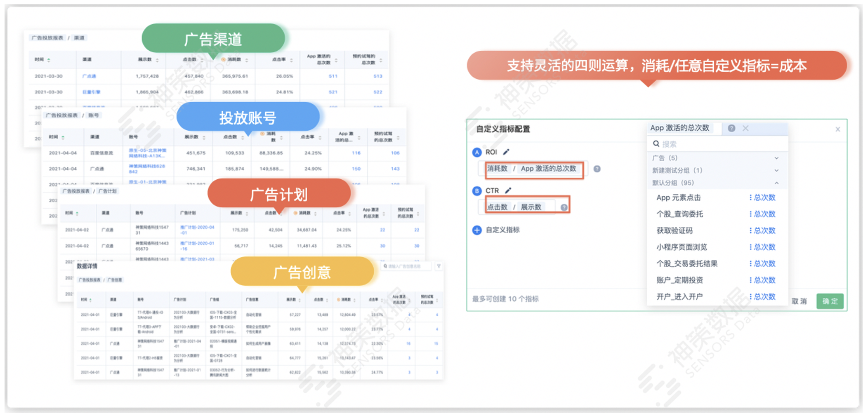Sort 渠道 report by 时间 column
The image size is (868, 418).
(49, 60)
